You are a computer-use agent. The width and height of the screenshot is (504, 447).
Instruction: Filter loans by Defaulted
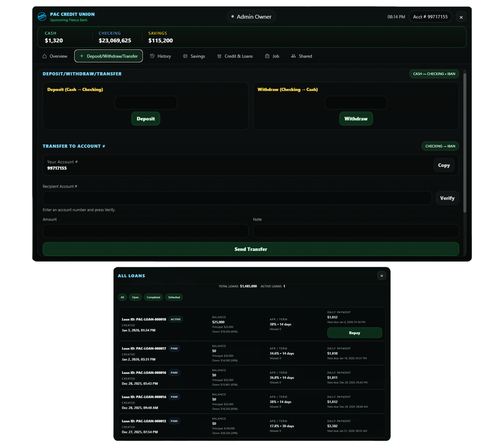pyautogui.click(x=174, y=297)
